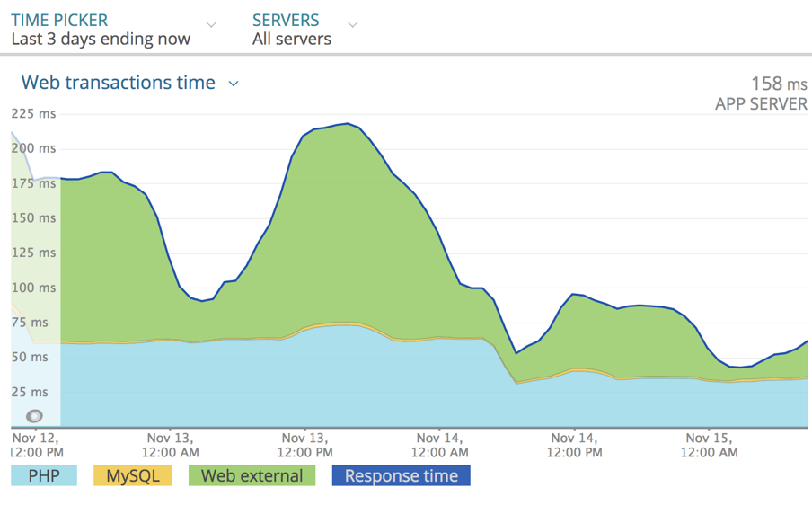Toggle the Response time legend series

(402, 475)
